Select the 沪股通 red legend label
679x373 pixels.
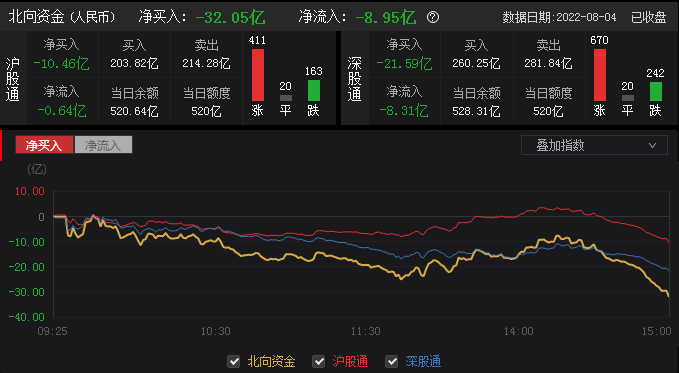click(350, 361)
